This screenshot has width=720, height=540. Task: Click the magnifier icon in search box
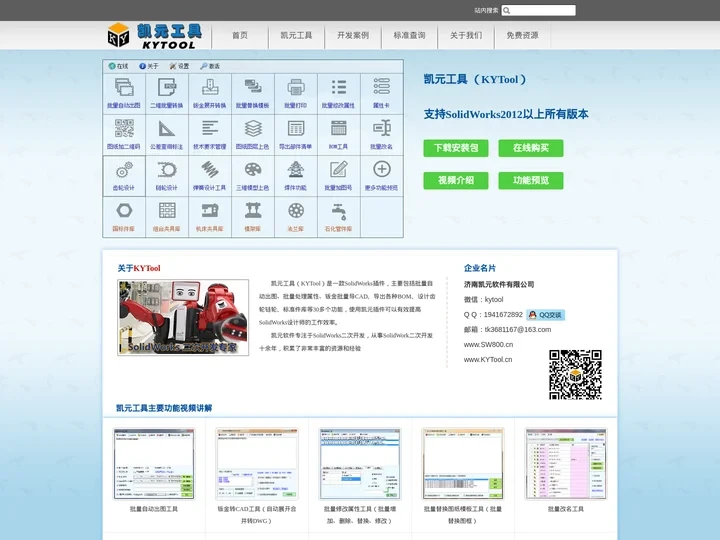pyautogui.click(x=506, y=10)
